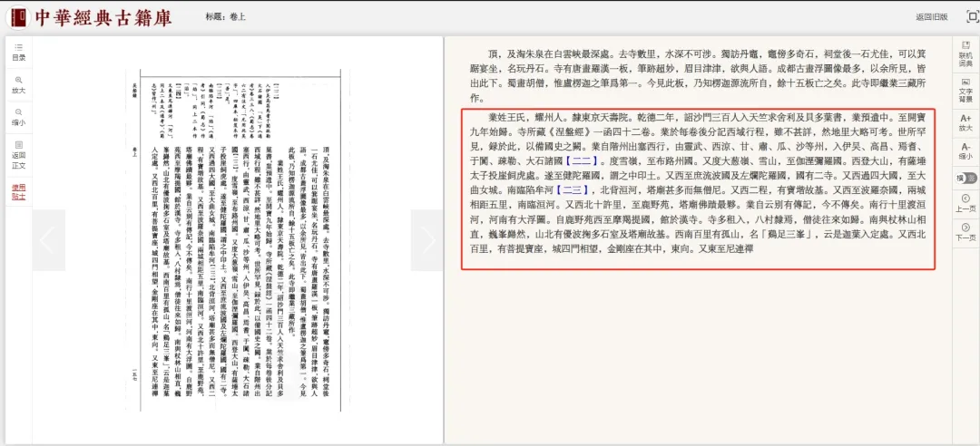Image resolution: width=980 pixels, height=446 pixels.
Task: Click 返回正文 to return to main text
Action: [19, 154]
